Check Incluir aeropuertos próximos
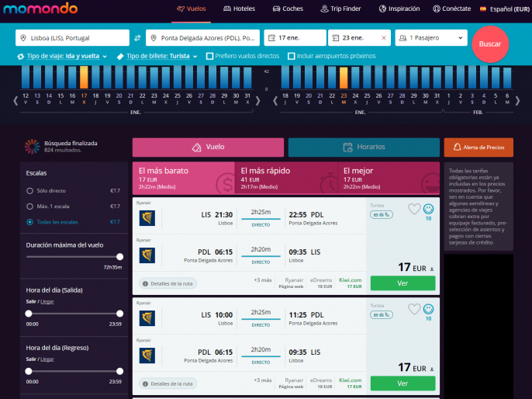 pyautogui.click(x=291, y=56)
